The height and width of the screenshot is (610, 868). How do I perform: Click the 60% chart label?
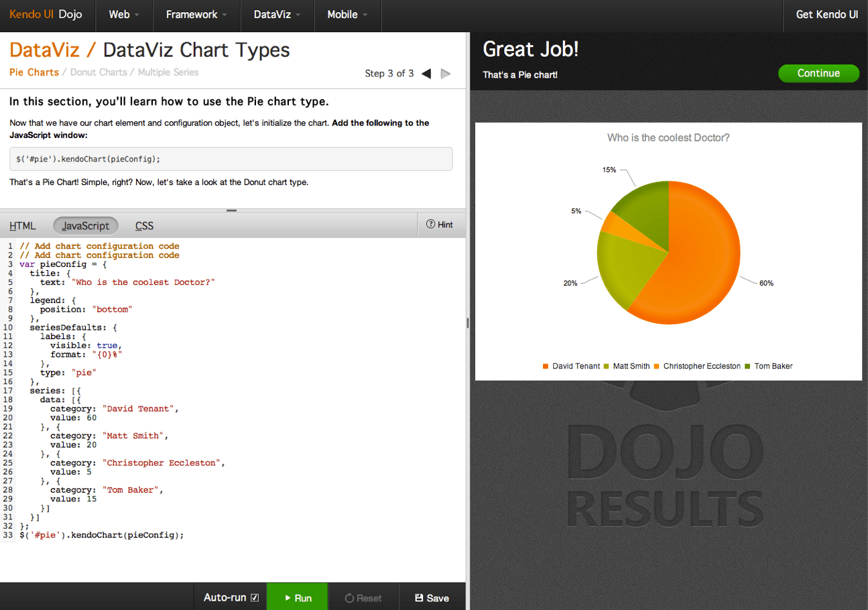[x=766, y=283]
